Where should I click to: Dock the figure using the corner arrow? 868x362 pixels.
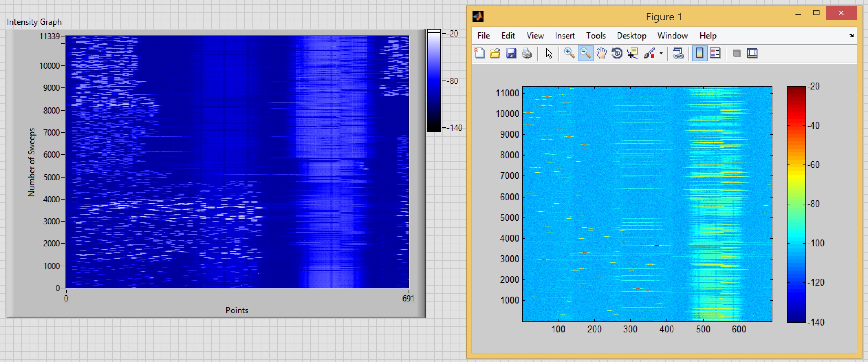pyautogui.click(x=851, y=35)
